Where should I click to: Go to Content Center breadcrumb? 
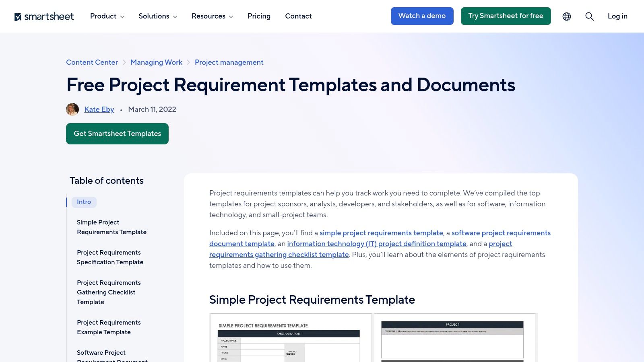[92, 62]
